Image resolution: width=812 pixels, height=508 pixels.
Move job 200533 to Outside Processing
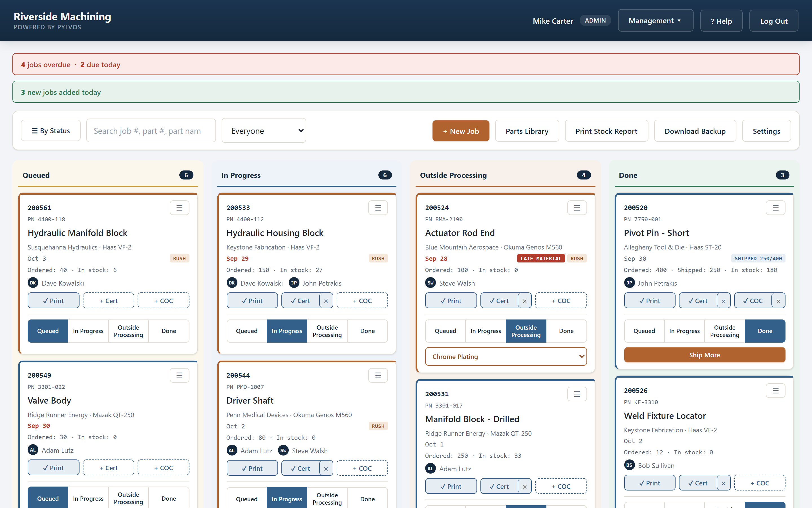[x=327, y=331]
